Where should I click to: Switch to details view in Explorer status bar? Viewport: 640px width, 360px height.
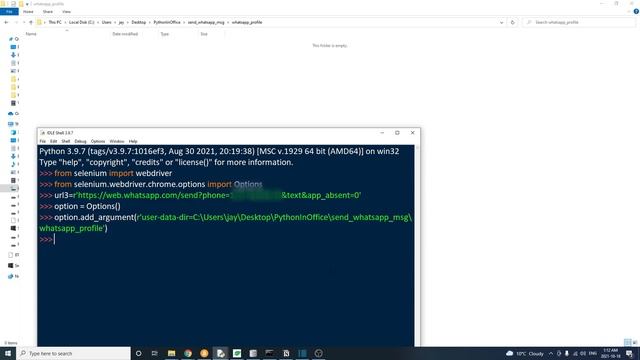coord(627,342)
